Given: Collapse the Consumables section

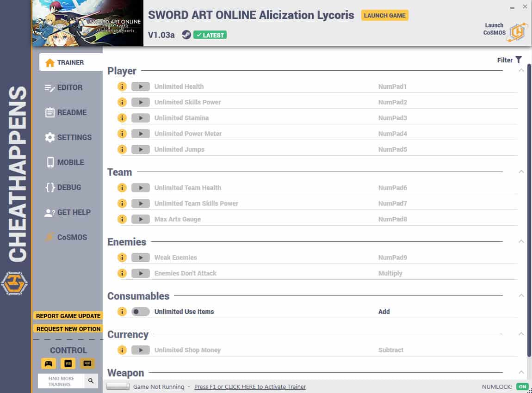Looking at the screenshot, I should [521, 296].
